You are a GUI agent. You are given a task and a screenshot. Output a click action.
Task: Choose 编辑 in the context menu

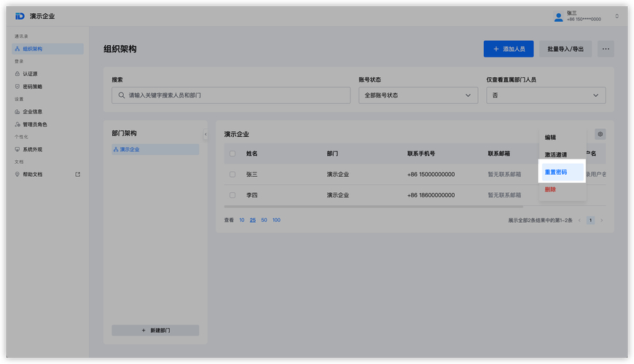pos(550,138)
